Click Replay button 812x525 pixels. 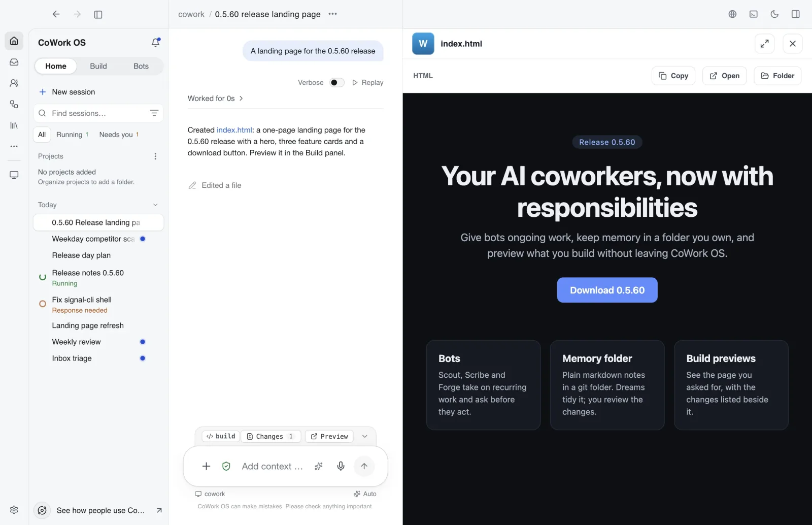[368, 83]
